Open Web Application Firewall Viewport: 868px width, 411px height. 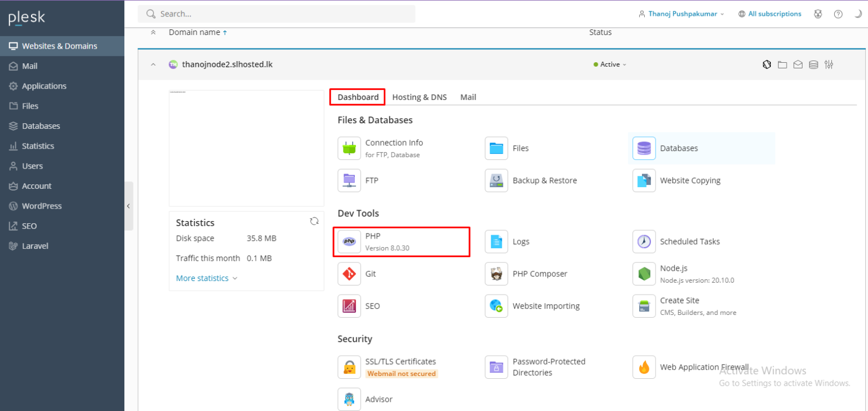[x=704, y=367]
